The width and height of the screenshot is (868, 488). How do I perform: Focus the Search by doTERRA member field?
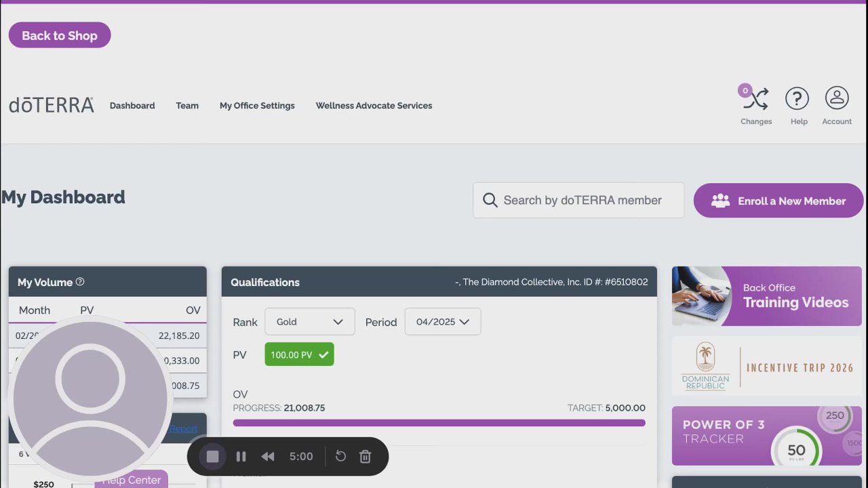click(578, 200)
